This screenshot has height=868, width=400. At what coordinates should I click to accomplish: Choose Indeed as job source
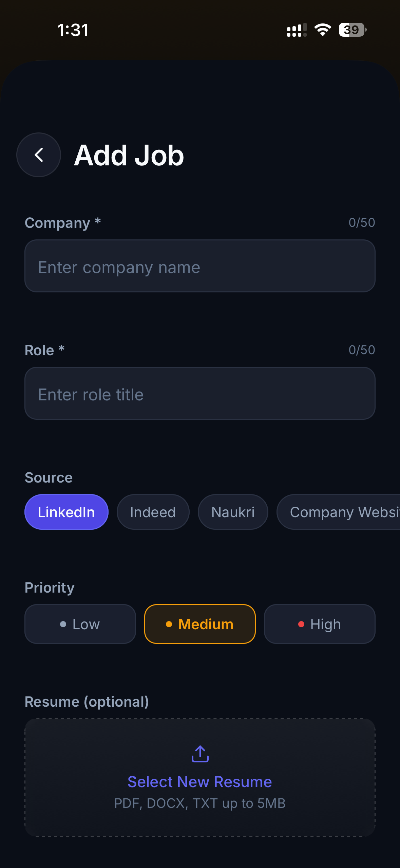click(153, 512)
